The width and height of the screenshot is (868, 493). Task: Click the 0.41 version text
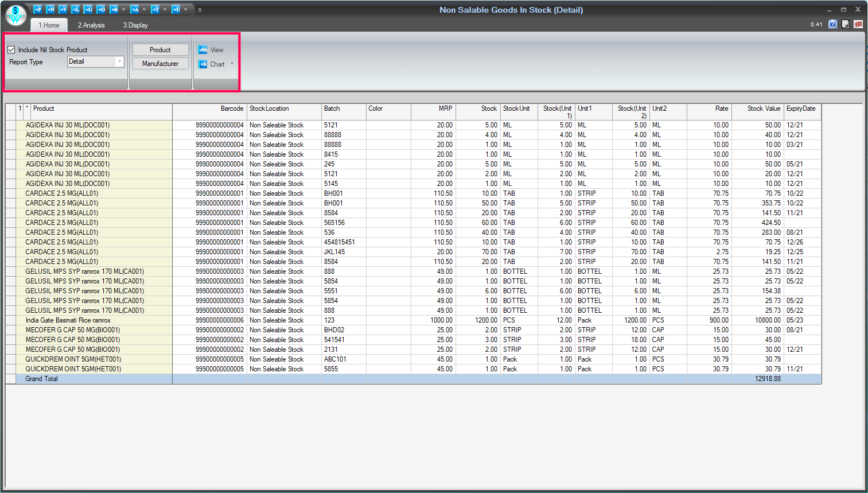tap(816, 25)
